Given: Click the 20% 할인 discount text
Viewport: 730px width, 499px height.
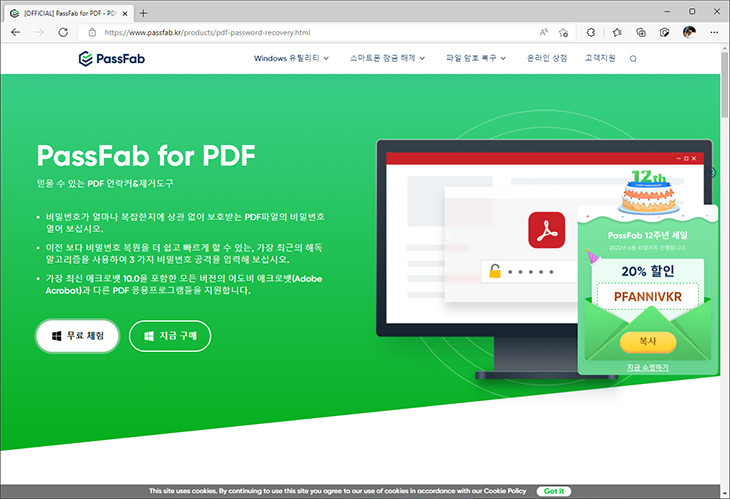Looking at the screenshot, I should click(x=648, y=271).
